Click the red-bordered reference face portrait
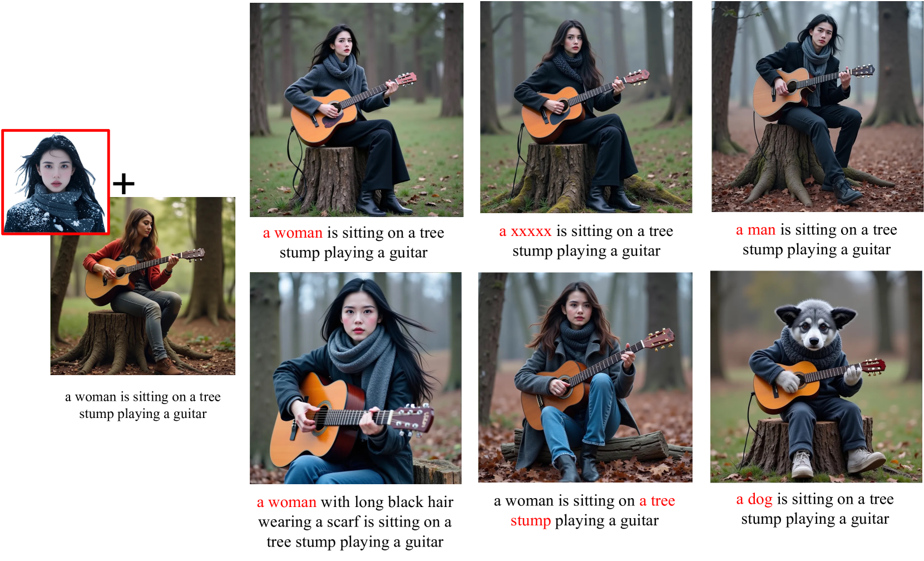The image size is (924, 561). pos(56,182)
